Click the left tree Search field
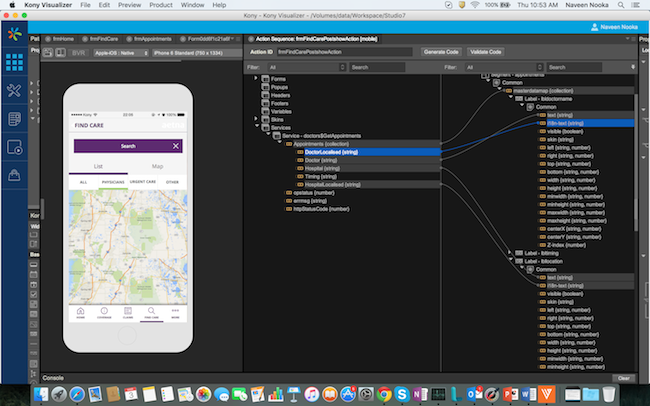The height and width of the screenshot is (406, 650). 377,67
